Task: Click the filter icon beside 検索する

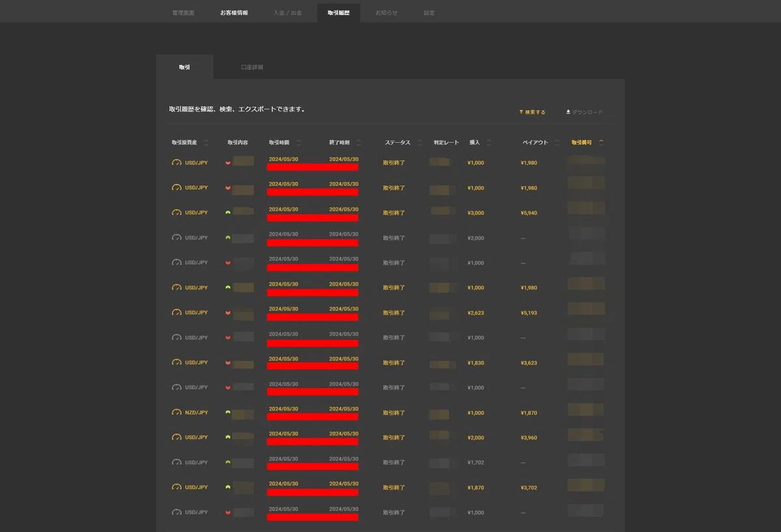Action: click(x=521, y=112)
